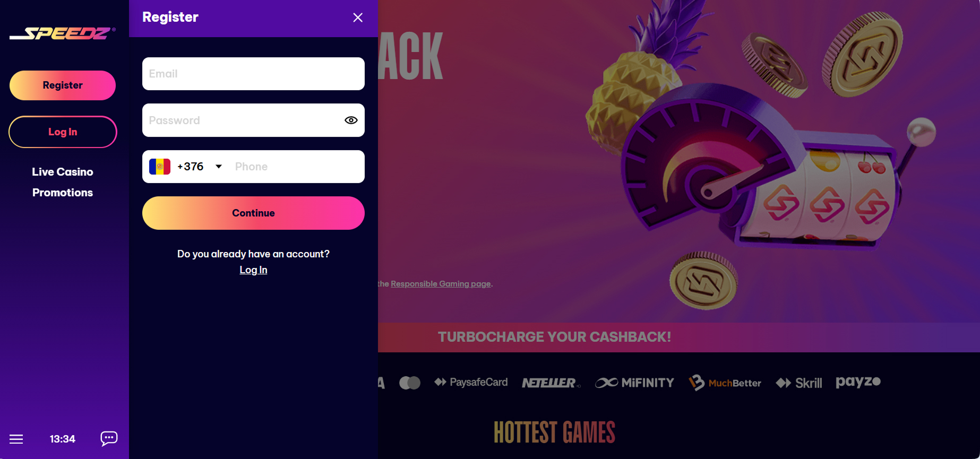This screenshot has width=980, height=459.
Task: Focus the Email input field
Action: coord(253,74)
